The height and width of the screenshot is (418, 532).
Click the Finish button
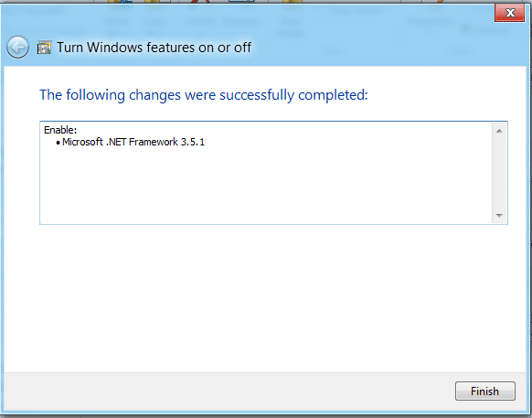(x=485, y=391)
